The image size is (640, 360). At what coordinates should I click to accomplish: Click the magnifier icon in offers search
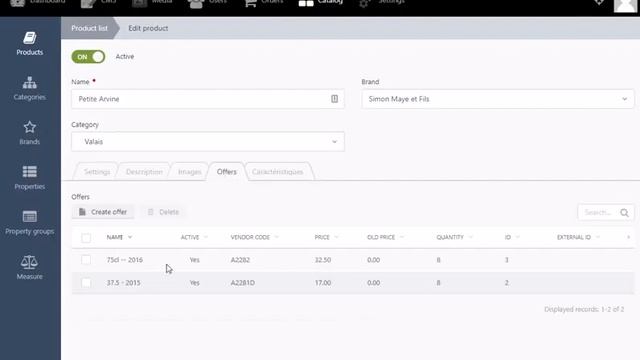tap(624, 213)
